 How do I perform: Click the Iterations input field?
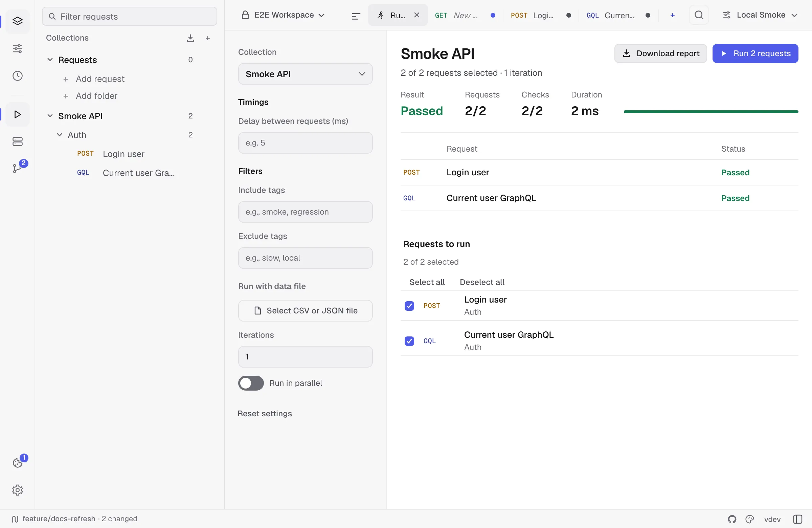(305, 357)
